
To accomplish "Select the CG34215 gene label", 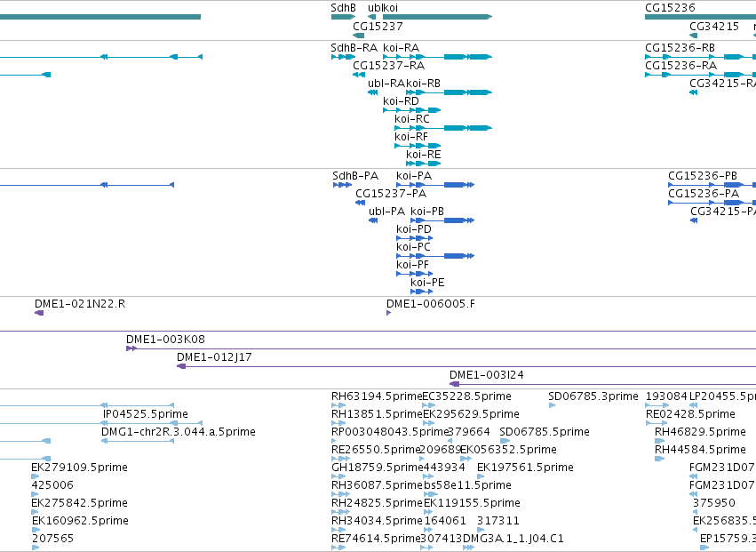I will [714, 26].
